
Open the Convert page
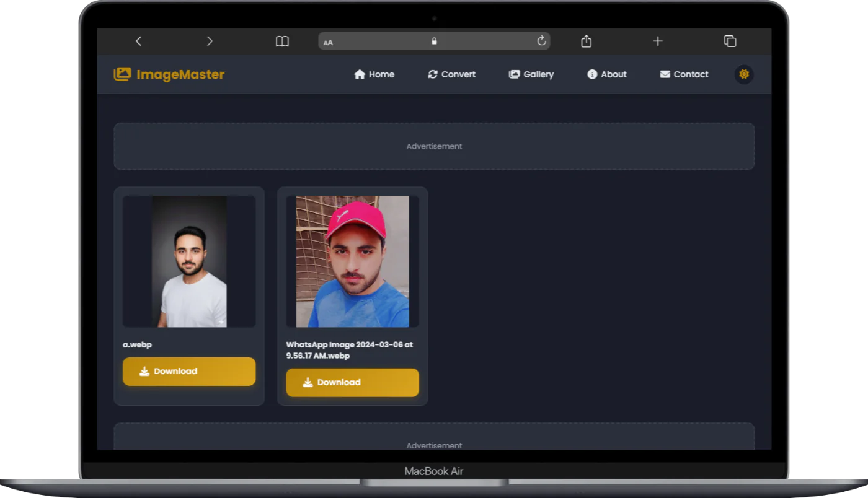pos(451,74)
